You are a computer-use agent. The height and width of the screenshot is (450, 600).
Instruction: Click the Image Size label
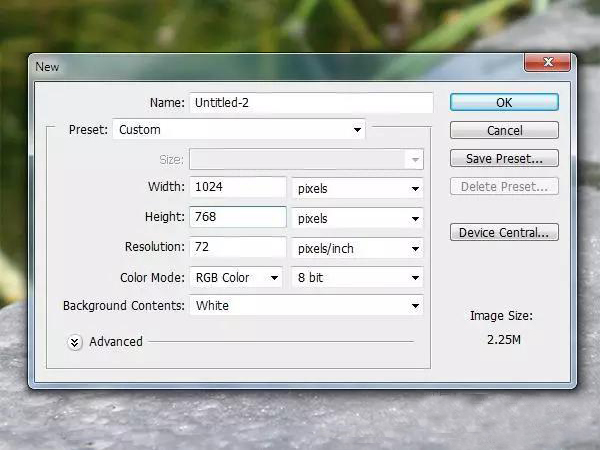501,316
